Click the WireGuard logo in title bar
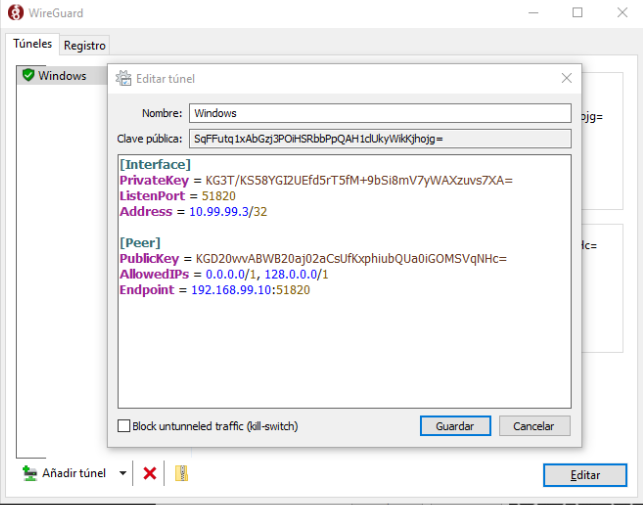 tap(14, 13)
